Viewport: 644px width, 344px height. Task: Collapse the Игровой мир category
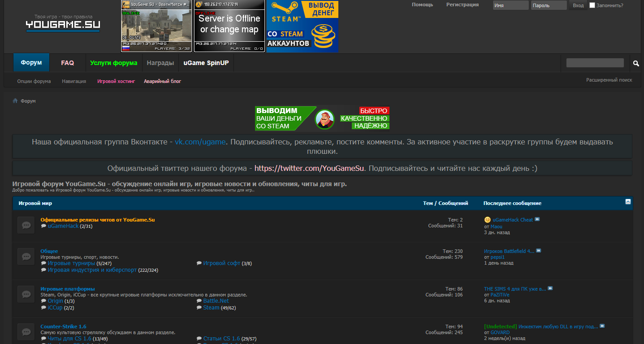point(628,202)
